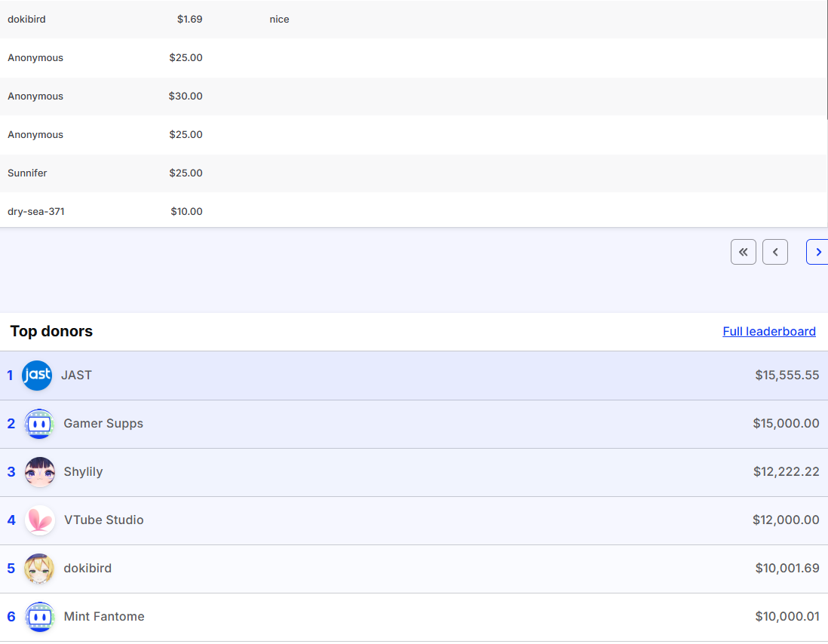
Task: Click the JAST avatar logo
Action: (x=37, y=376)
